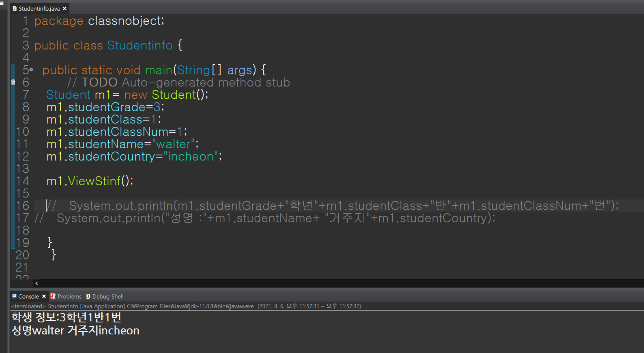The width and height of the screenshot is (644, 353).
Task: Close the Console view tab
Action: [44, 296]
